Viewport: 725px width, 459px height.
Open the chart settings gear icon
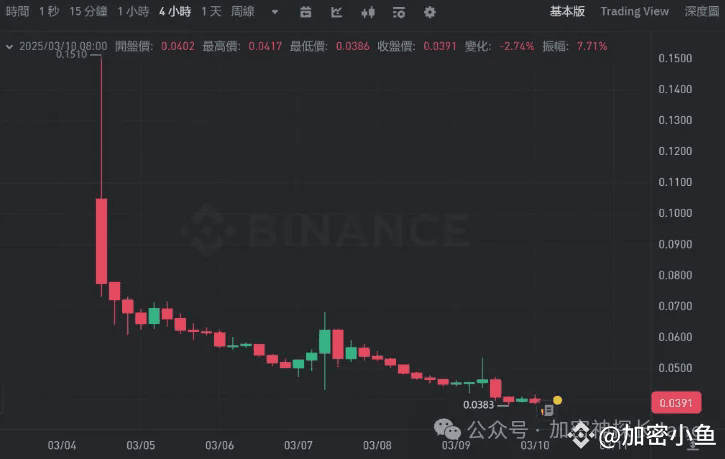tap(430, 12)
